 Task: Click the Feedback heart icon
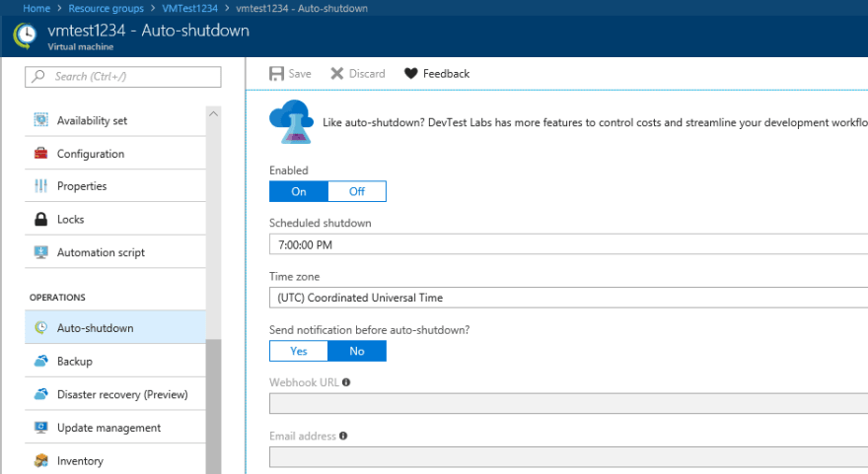(x=410, y=74)
